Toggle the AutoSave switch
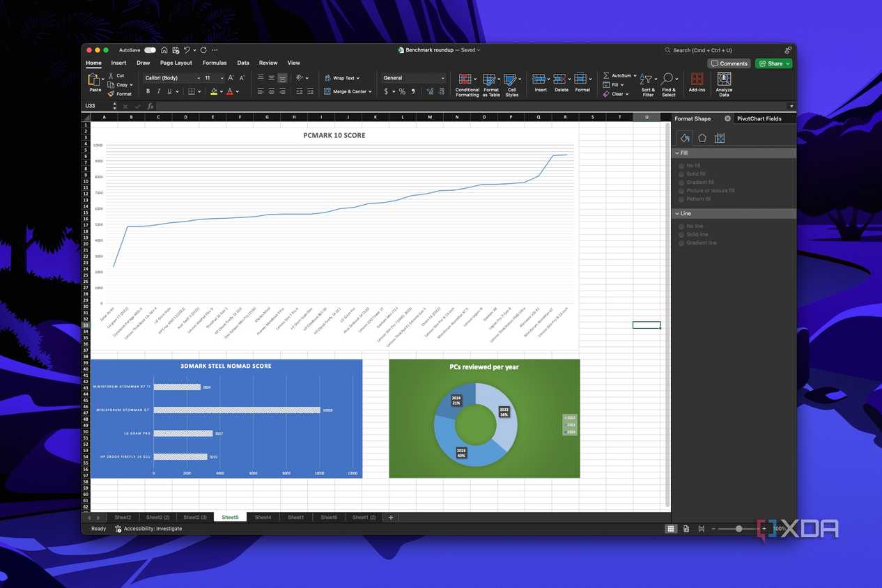Viewport: 882px width, 588px height. (150, 50)
